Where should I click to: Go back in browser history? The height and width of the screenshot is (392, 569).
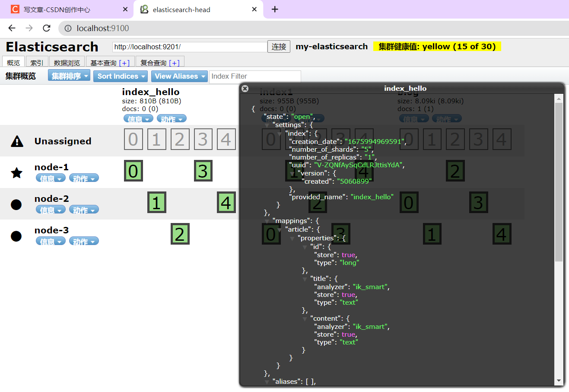12,28
